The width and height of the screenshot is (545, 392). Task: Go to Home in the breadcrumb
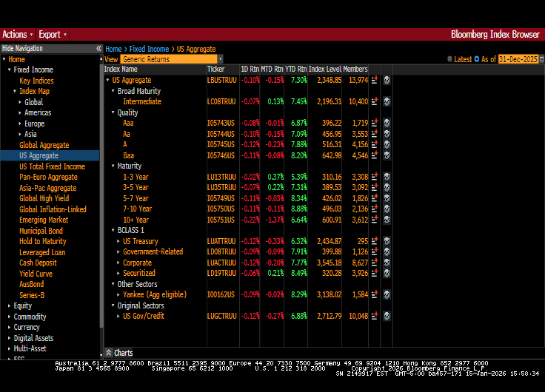(x=113, y=49)
